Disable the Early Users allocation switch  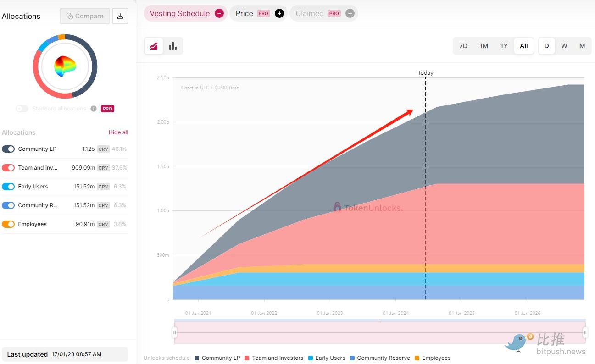pos(8,187)
